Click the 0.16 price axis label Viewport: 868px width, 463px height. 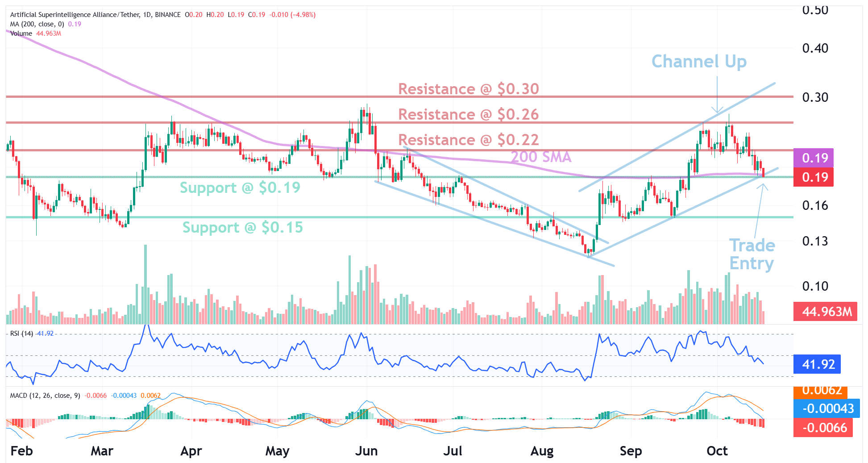tap(815, 205)
